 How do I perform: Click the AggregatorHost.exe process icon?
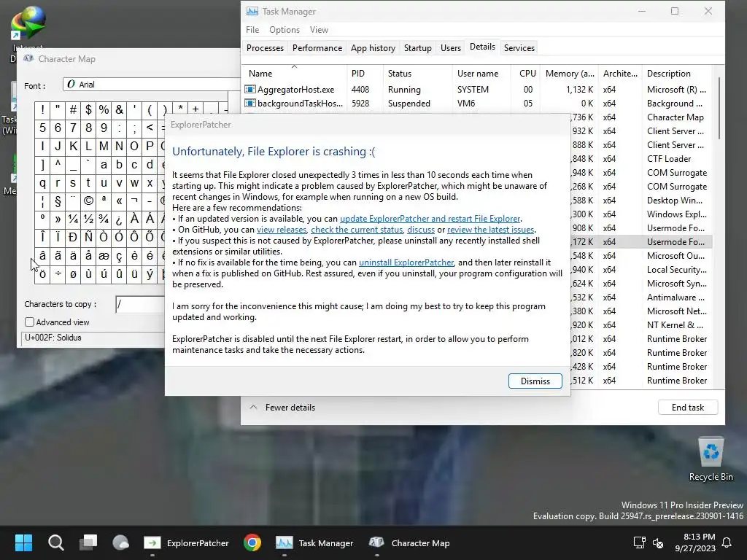point(249,90)
